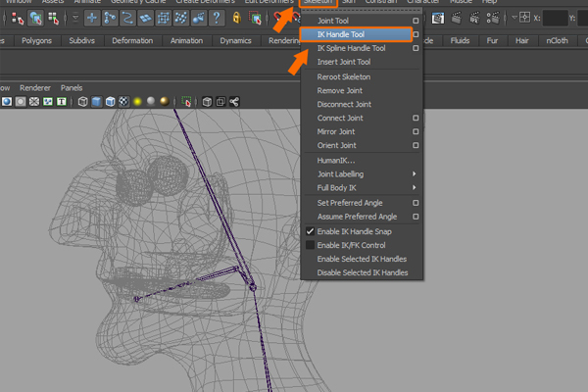The image size is (588, 392).
Task: Toggle textured display checker icon
Action: pyautogui.click(x=123, y=102)
